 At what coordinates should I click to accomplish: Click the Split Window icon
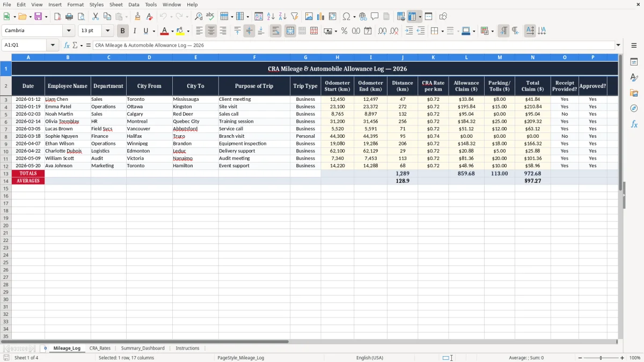click(x=428, y=17)
